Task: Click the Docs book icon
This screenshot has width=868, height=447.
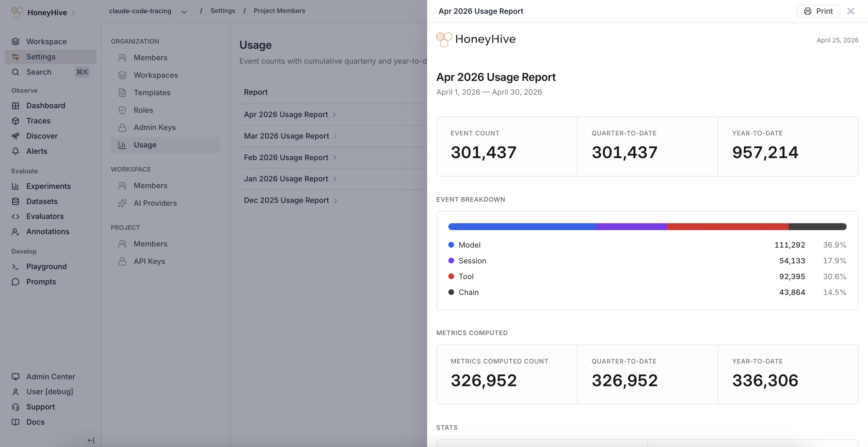Action: pos(15,422)
